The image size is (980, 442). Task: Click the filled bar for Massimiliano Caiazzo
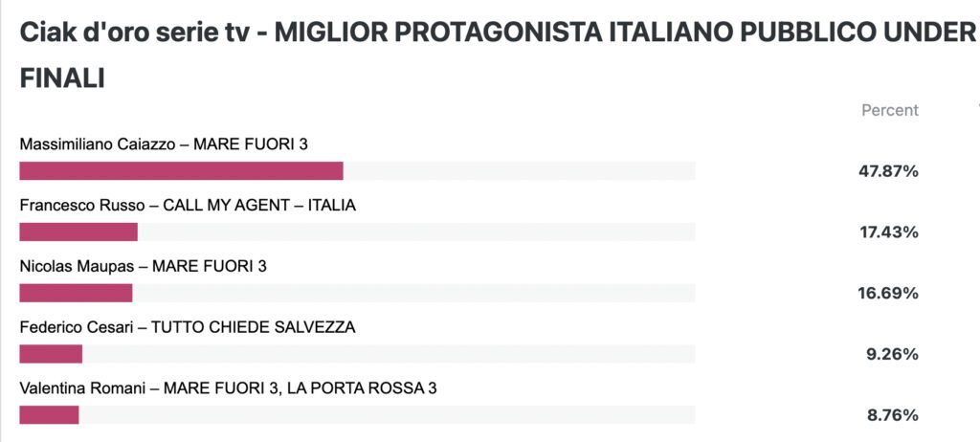(181, 170)
